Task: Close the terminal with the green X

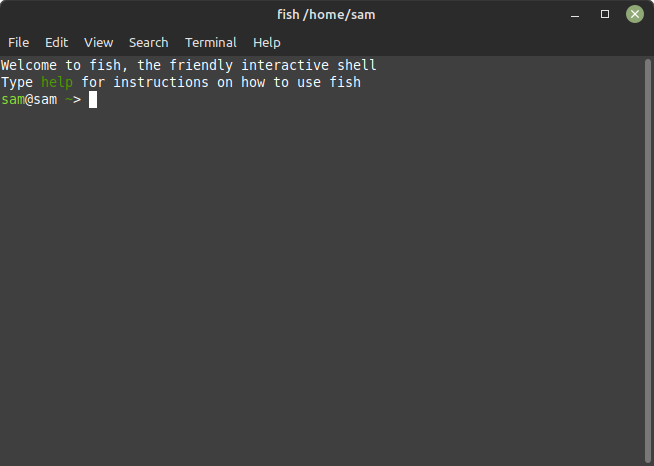Action: tap(635, 14)
